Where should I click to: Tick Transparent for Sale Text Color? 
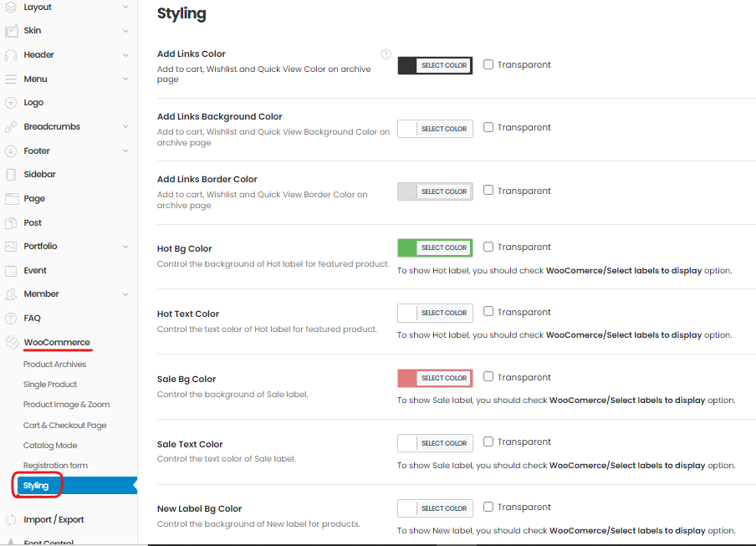point(488,441)
